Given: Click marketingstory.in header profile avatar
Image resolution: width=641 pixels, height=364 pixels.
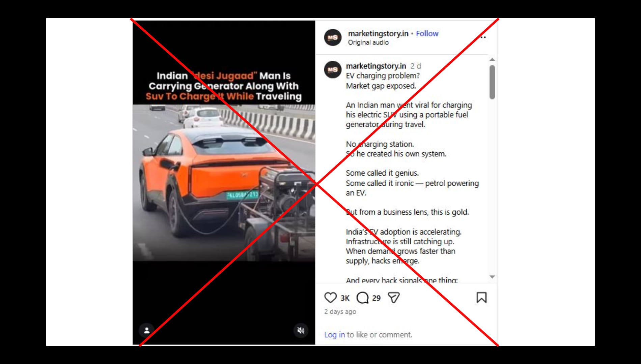Looking at the screenshot, I should [333, 37].
